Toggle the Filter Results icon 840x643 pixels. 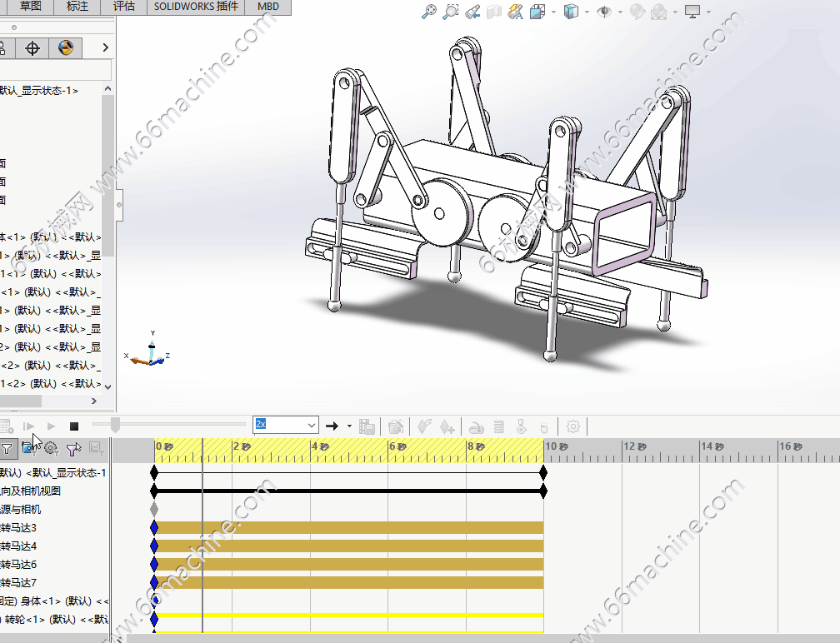96,449
